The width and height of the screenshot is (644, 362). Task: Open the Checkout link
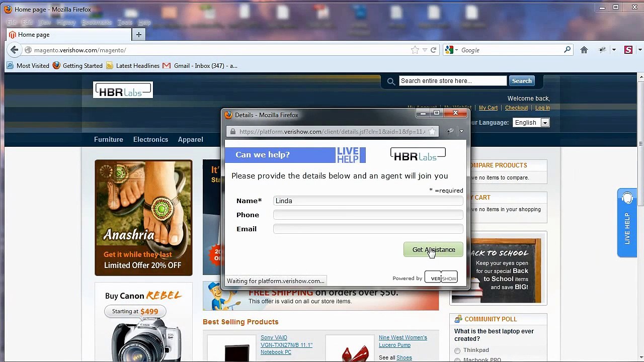click(x=516, y=108)
